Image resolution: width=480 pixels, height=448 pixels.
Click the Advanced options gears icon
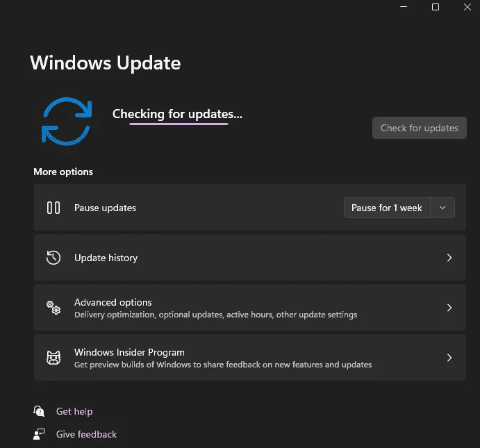(53, 308)
